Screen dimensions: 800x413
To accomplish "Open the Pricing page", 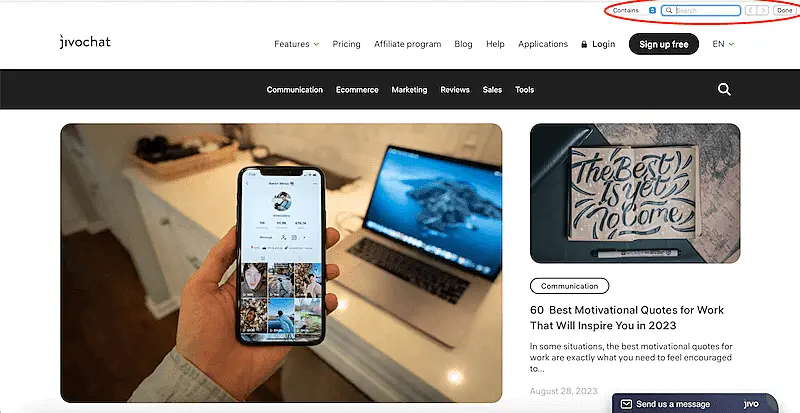I will pos(346,44).
